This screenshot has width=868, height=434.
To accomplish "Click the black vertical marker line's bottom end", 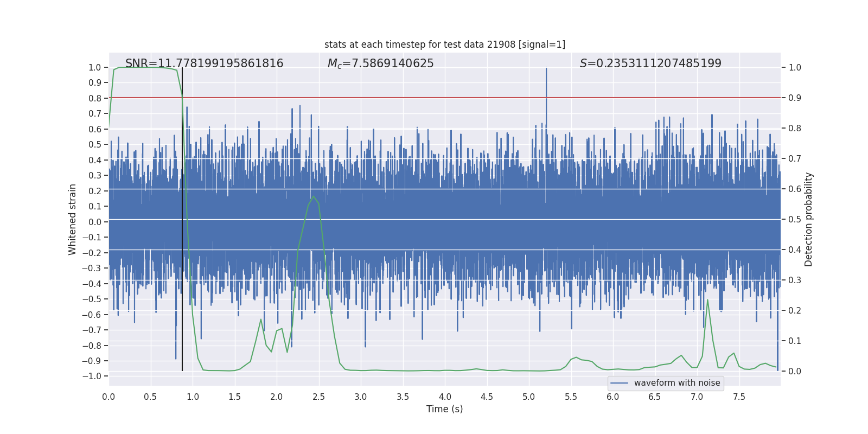I will tap(182, 370).
